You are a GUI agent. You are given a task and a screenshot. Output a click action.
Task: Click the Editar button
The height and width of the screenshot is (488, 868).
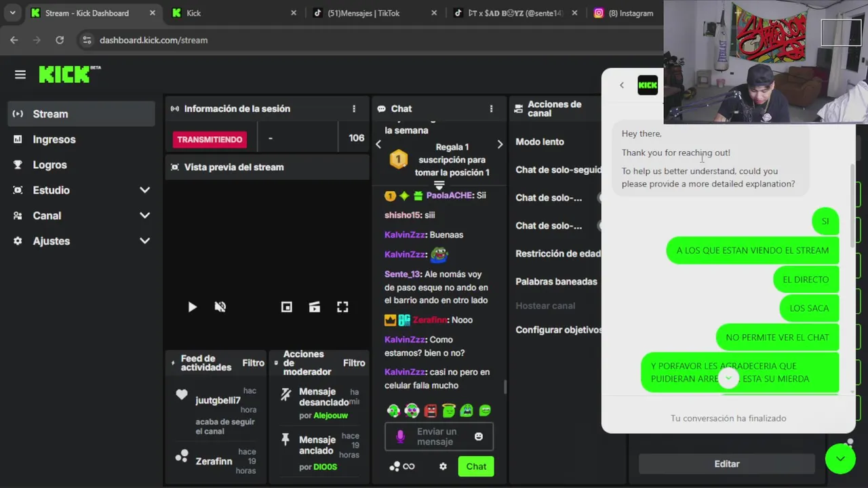tap(727, 464)
